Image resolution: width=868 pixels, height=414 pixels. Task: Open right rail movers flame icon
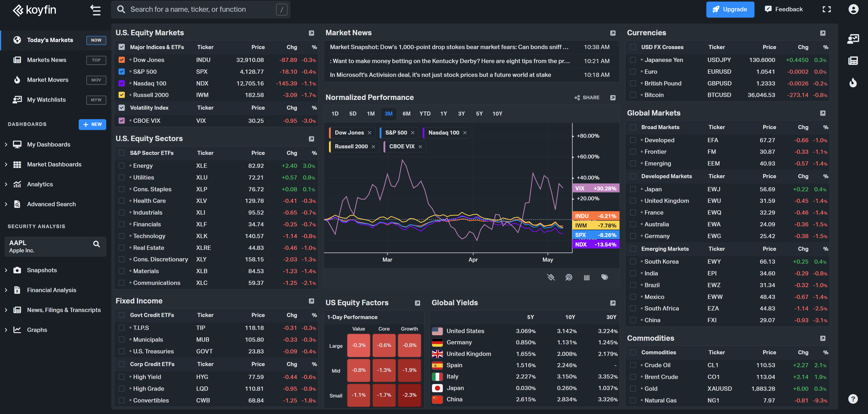point(852,82)
